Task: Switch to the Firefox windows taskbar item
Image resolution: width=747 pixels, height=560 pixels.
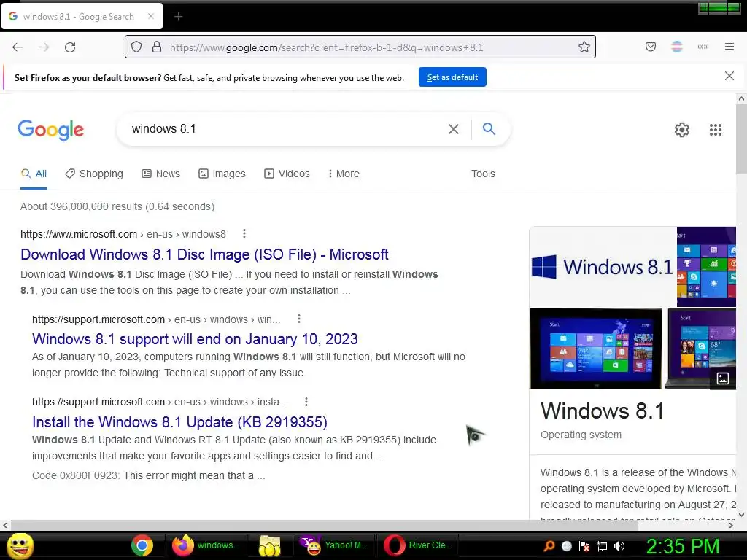Action: click(205, 545)
